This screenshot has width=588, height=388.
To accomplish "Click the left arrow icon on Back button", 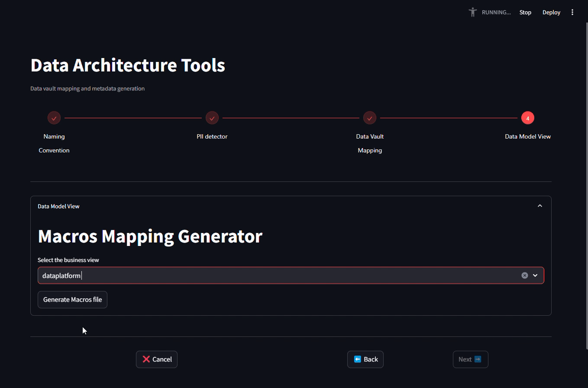I will (x=357, y=359).
